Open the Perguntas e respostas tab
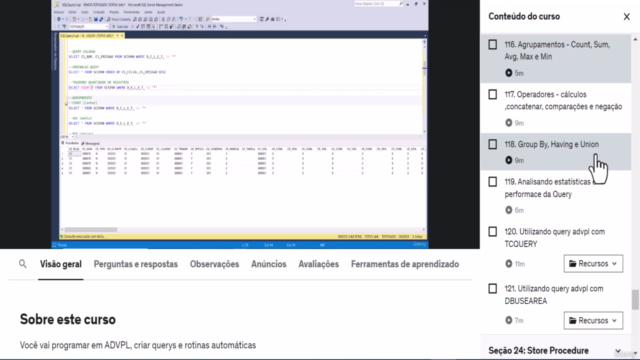The width and height of the screenshot is (640, 360). coord(136,264)
